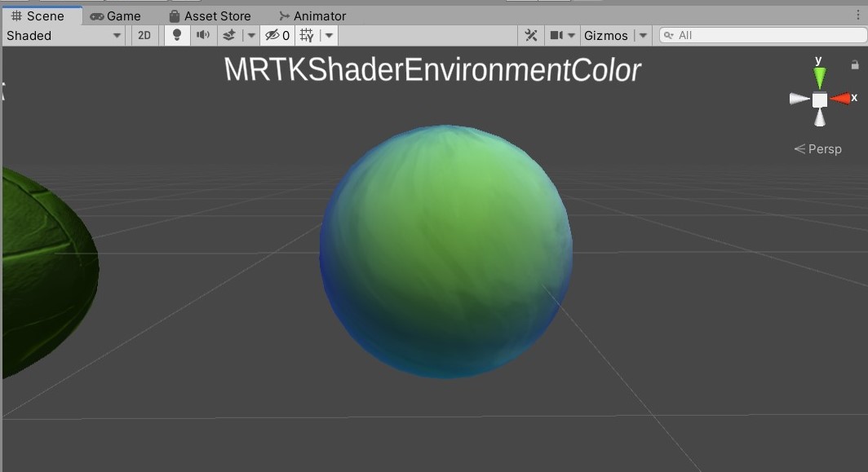Viewport: 868px width, 472px height.
Task: Click the left white gizmo cone
Action: pyautogui.click(x=800, y=99)
